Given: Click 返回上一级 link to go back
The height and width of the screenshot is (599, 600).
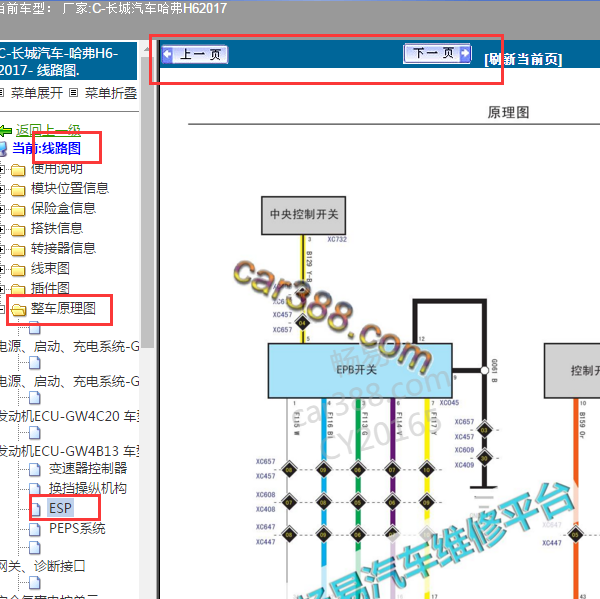Looking at the screenshot, I should click(x=48, y=131).
